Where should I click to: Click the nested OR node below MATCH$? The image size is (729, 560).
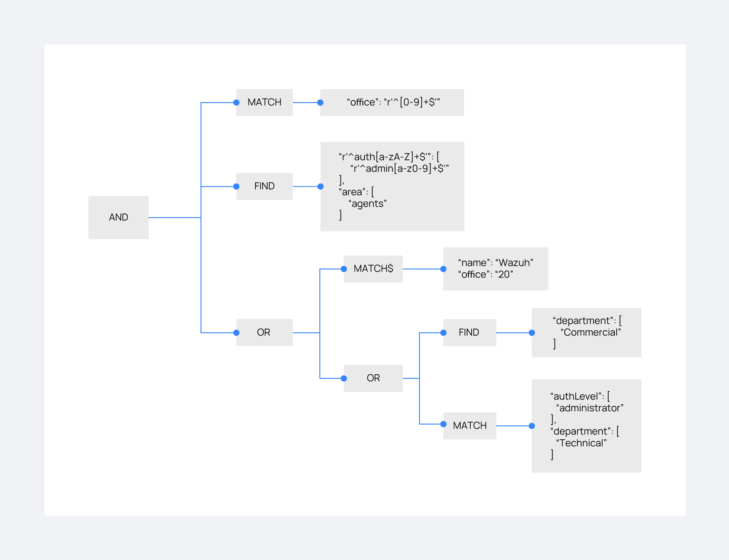(373, 378)
